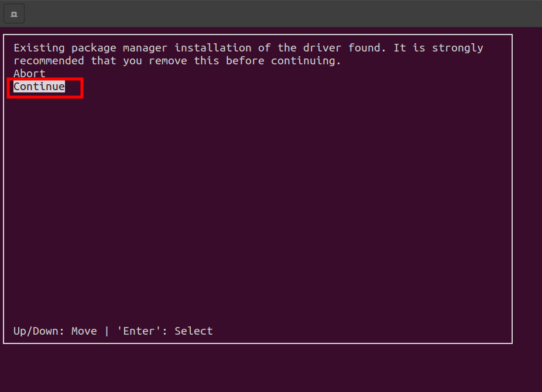Click the word 'installation' in the warning
The height and width of the screenshot is (392, 542).
tap(212, 47)
